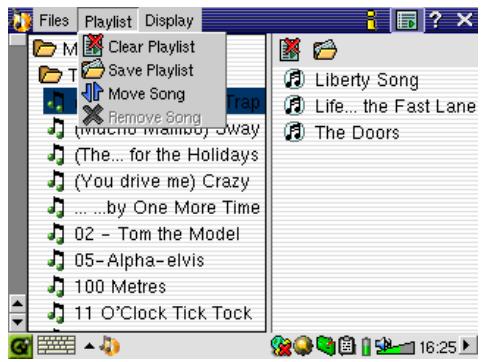
Task: Click the Life... the Fast Lane note icon
Action: 294,106
